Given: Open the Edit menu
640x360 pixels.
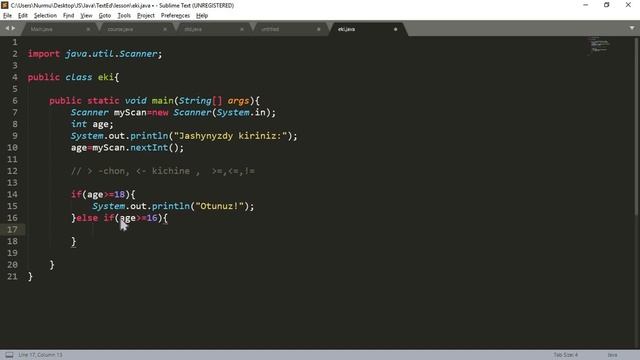Looking at the screenshot, I should click(x=23, y=16).
